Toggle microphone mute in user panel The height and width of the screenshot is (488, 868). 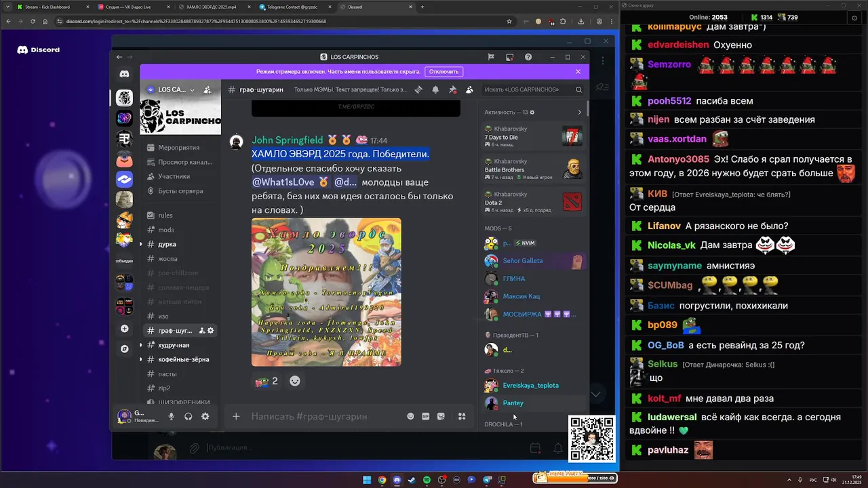pyautogui.click(x=171, y=417)
